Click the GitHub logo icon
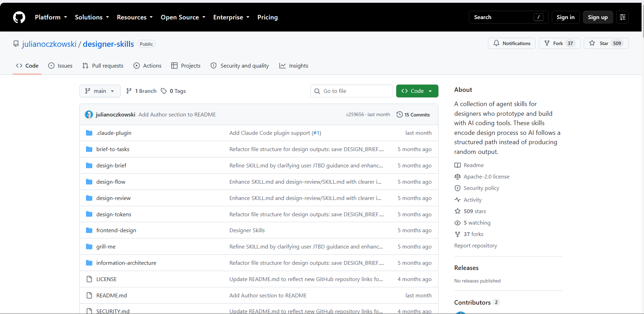The width and height of the screenshot is (644, 314). tap(19, 17)
